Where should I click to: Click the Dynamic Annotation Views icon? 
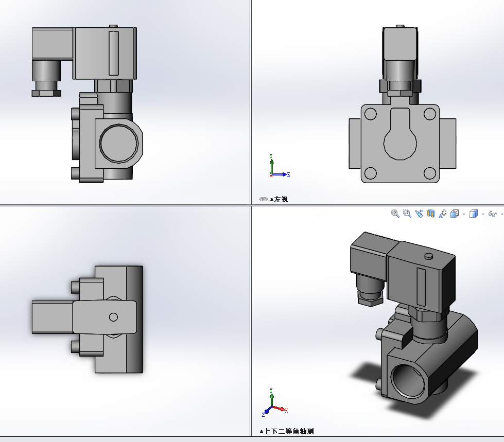click(x=443, y=214)
